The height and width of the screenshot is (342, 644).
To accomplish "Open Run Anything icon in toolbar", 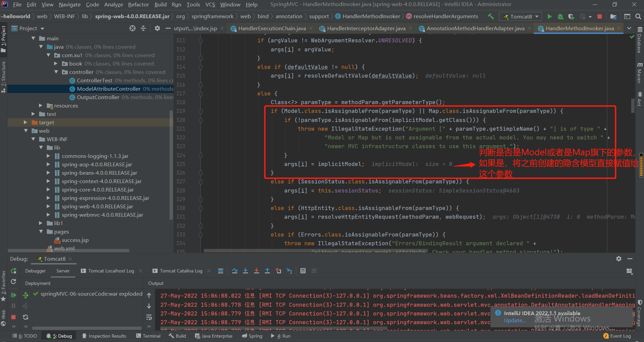I will 627,16.
